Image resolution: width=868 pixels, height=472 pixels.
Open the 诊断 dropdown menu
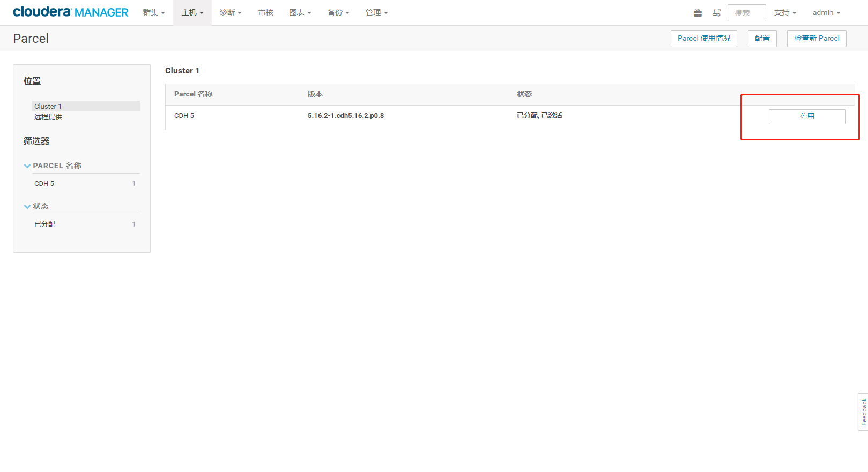pos(231,12)
